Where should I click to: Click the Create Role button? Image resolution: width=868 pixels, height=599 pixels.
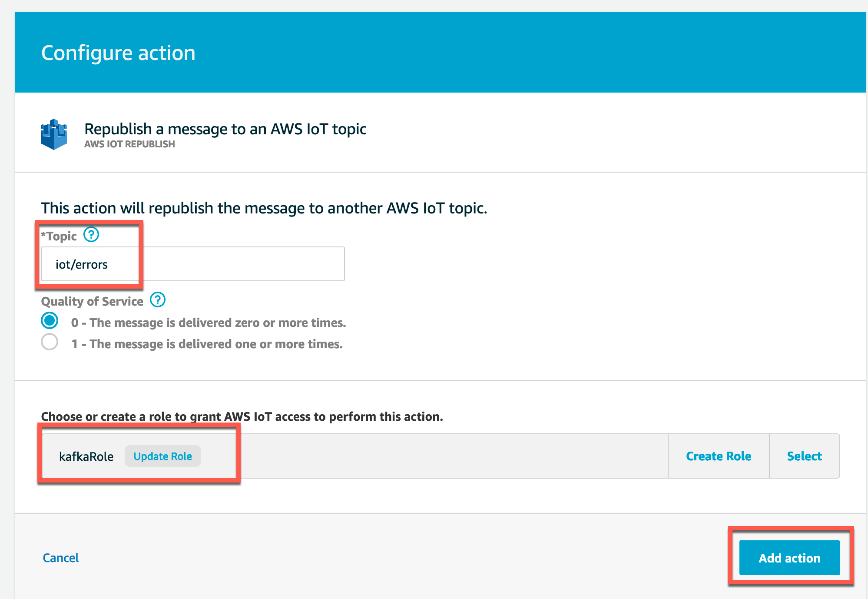tap(719, 456)
